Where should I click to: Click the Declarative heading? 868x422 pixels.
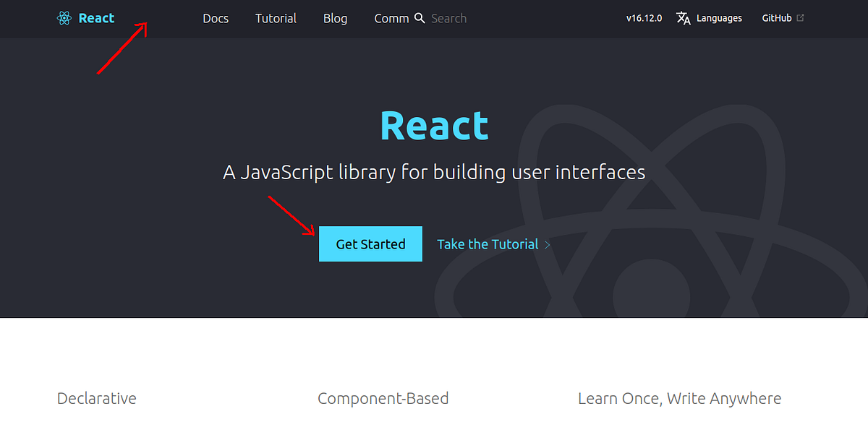[96, 398]
